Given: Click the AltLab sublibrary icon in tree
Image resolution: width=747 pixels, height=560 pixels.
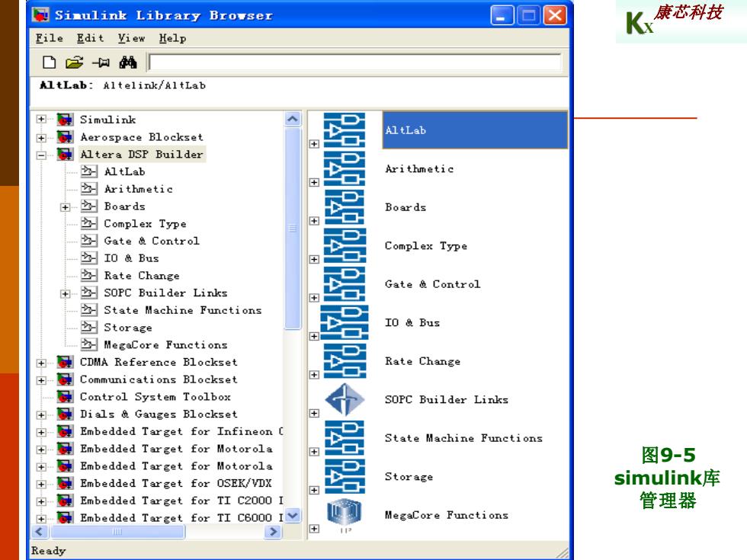Looking at the screenshot, I should (88, 171).
